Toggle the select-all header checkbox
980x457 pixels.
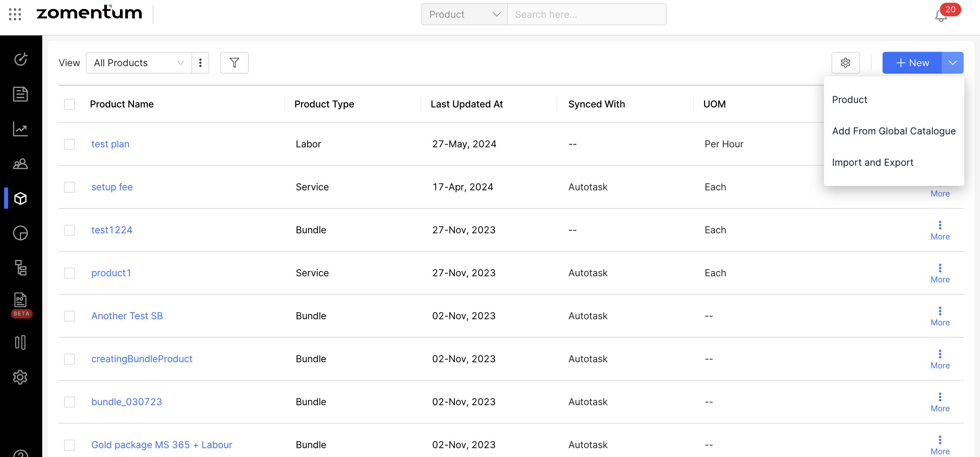pos(69,104)
